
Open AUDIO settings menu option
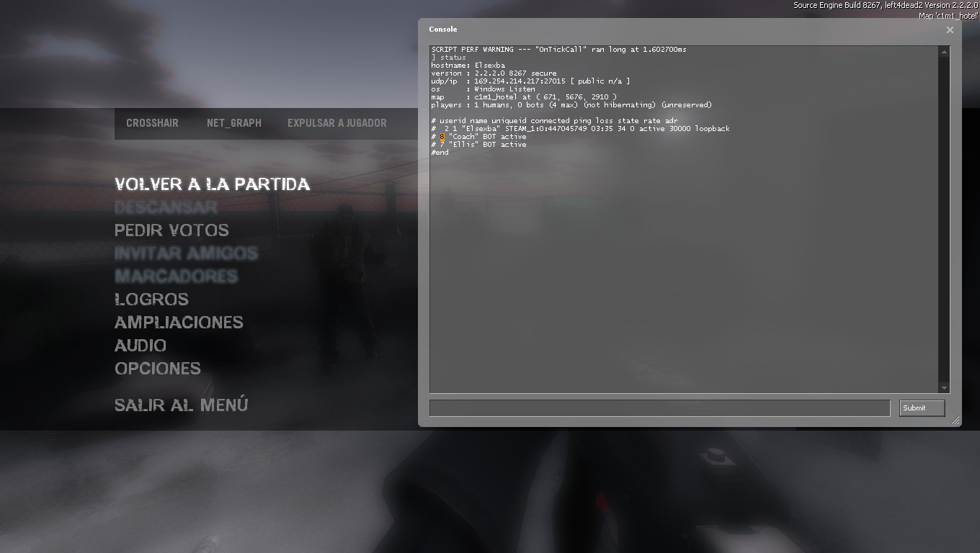(x=141, y=346)
